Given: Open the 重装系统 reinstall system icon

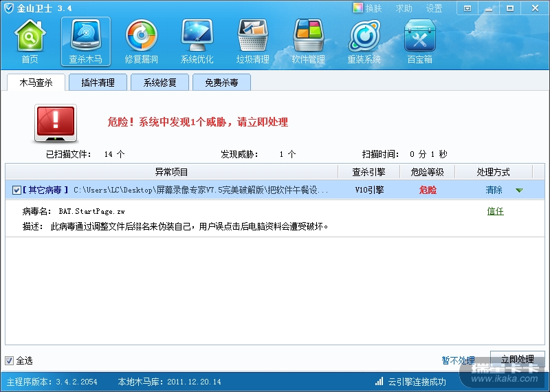Looking at the screenshot, I should coord(364,41).
